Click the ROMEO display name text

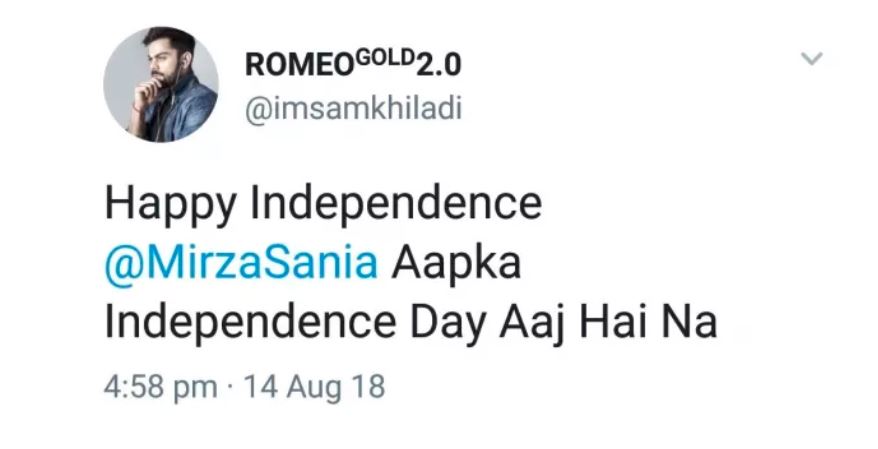[x=297, y=66]
